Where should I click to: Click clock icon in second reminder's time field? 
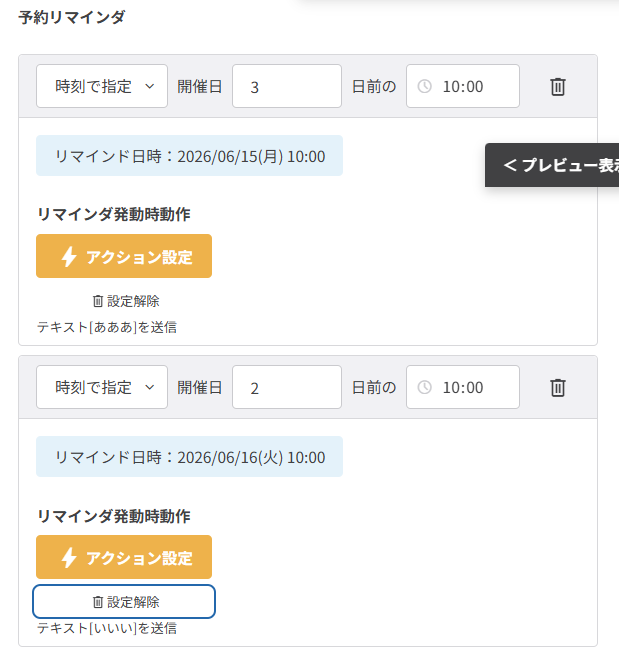coord(424,387)
